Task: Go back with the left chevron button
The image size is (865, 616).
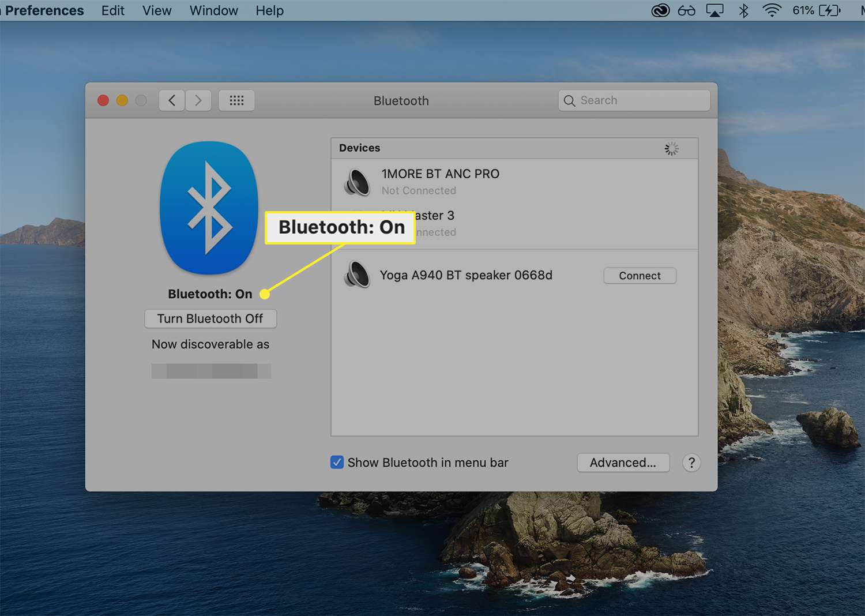Action: pos(172,100)
